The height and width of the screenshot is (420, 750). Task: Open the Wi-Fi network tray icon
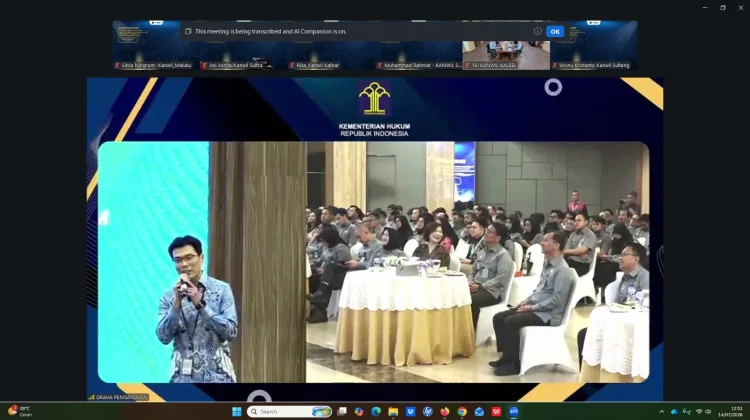point(699,411)
